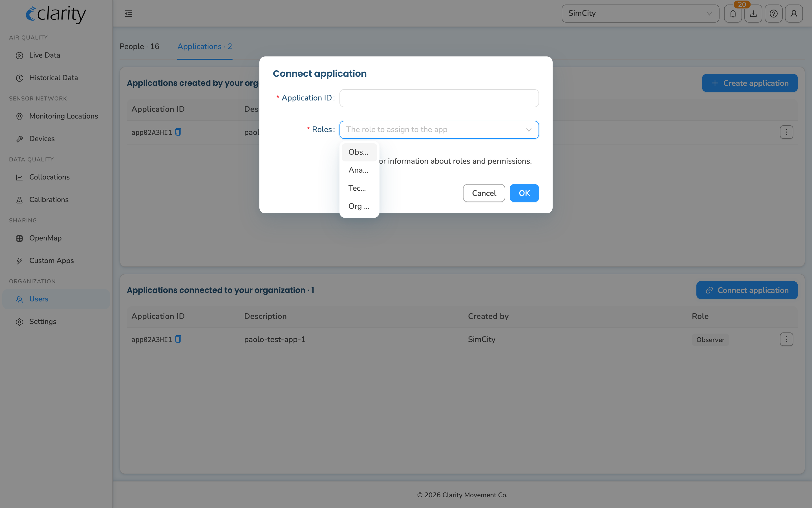
Task: Confirm dialog with OK button
Action: (524, 193)
